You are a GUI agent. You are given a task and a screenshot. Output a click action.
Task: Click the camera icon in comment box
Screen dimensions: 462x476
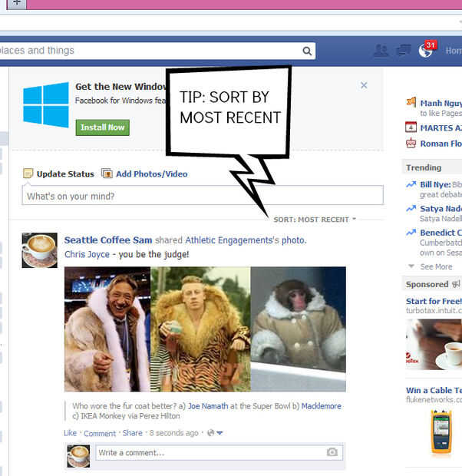tap(332, 452)
